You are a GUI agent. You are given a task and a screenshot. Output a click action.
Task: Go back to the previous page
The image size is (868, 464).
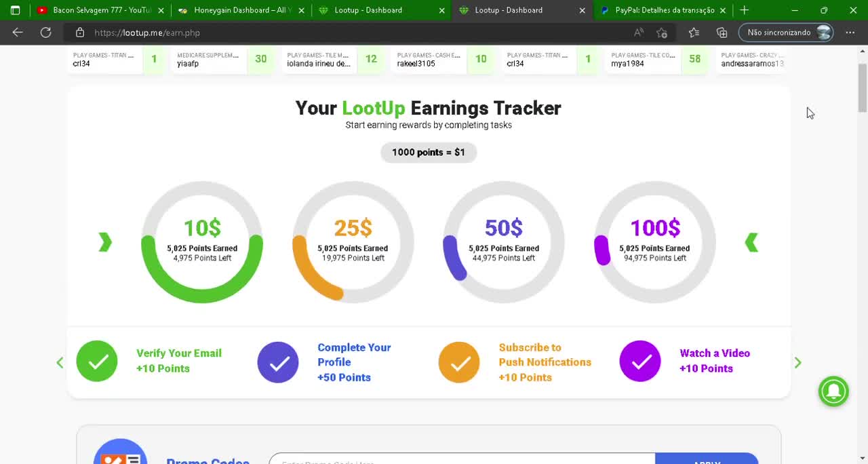(x=18, y=33)
